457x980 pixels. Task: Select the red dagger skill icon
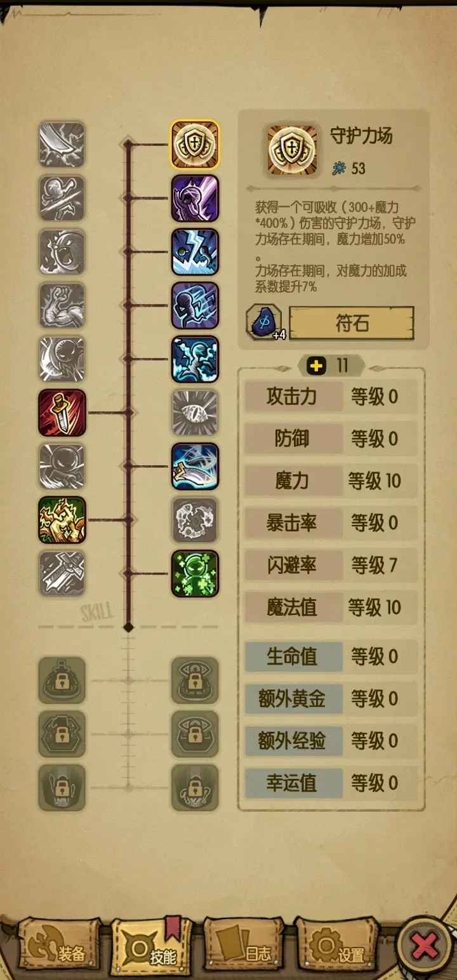coord(62,413)
